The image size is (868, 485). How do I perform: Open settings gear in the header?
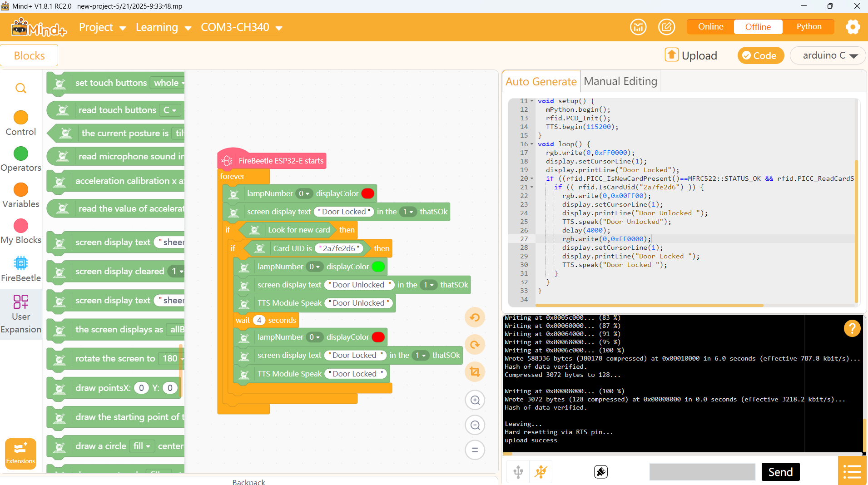click(853, 27)
